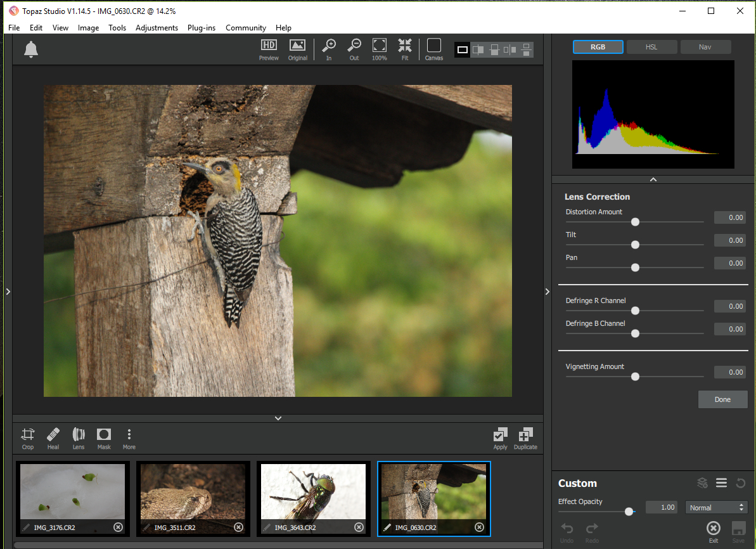Viewport: 756px width, 549px height.
Task: Click the Zoom In magnifier icon
Action: (329, 48)
